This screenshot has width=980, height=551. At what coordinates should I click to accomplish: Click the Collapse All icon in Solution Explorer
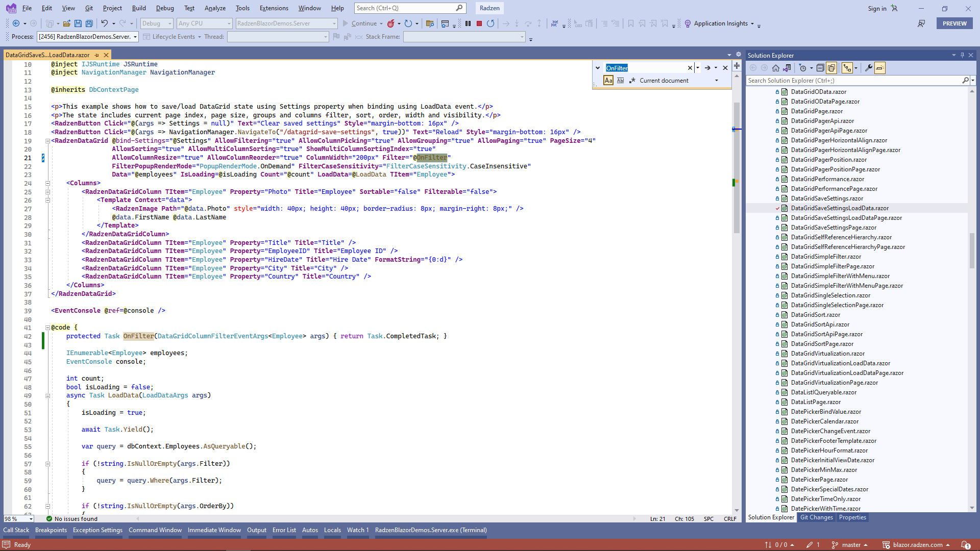[x=820, y=67]
